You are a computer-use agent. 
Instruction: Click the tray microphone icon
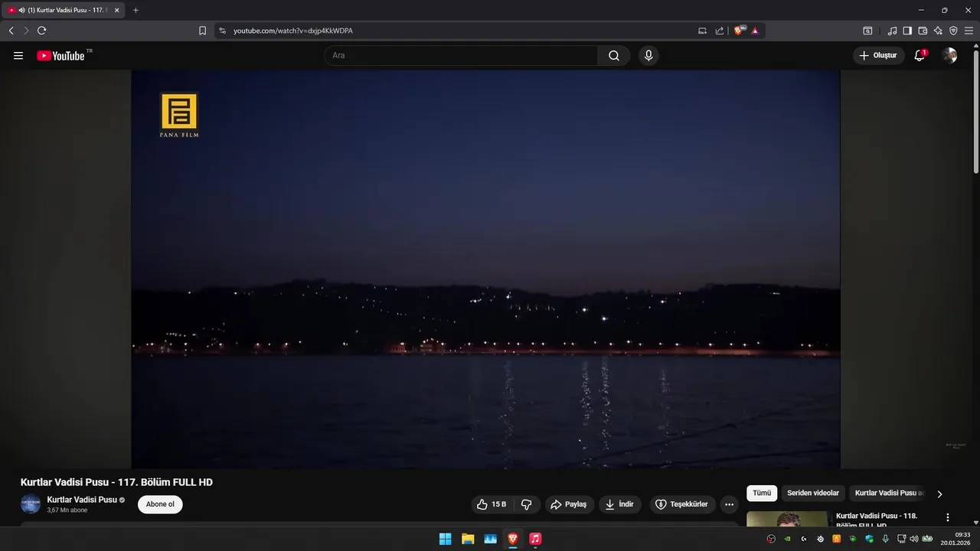886,539
